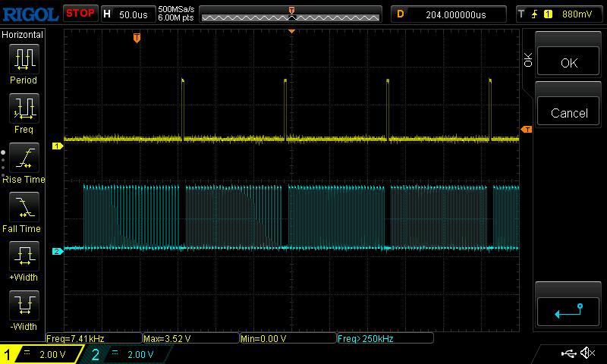Click the muted speaker sound icon

tap(587, 353)
